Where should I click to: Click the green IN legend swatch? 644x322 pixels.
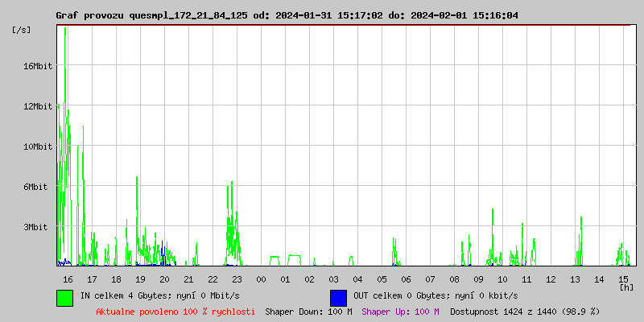pos(64,297)
